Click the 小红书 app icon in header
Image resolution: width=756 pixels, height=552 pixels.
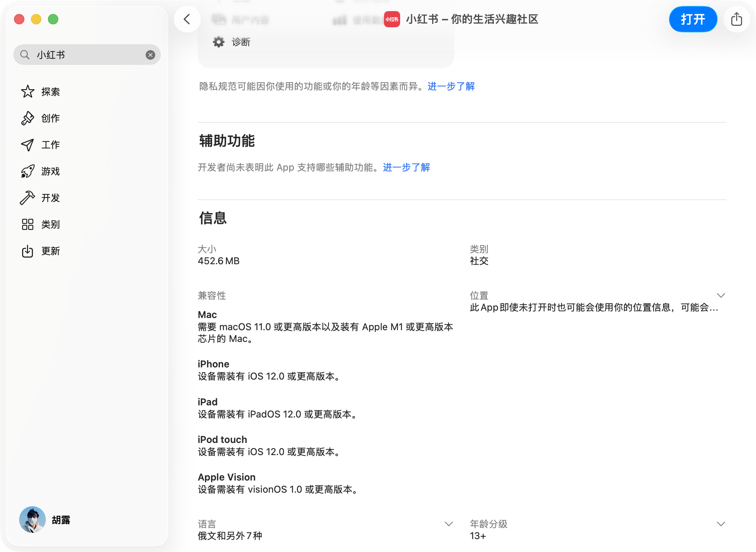tap(392, 19)
